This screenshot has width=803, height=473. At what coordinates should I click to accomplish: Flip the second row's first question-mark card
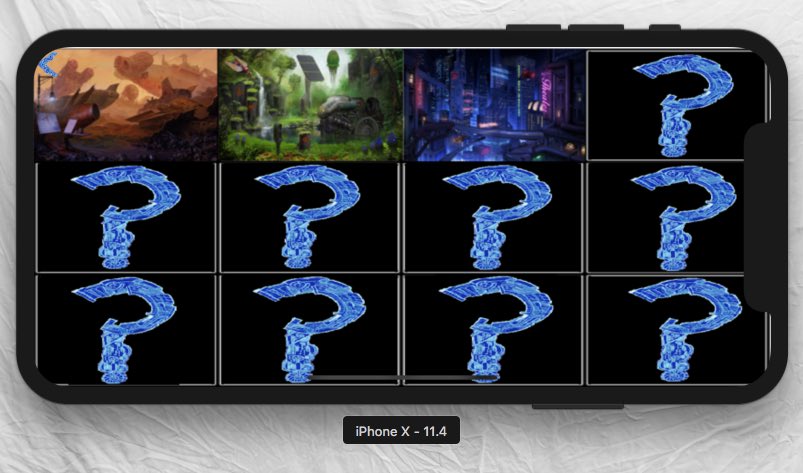click(126, 217)
